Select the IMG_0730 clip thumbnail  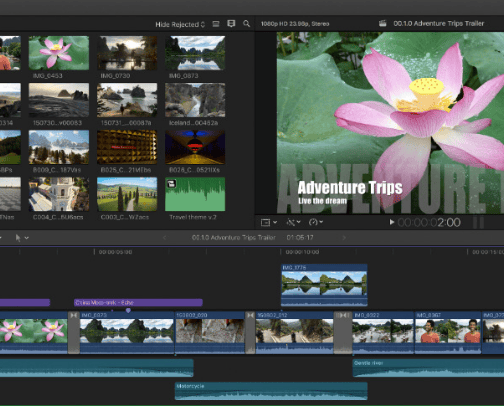tap(127, 53)
